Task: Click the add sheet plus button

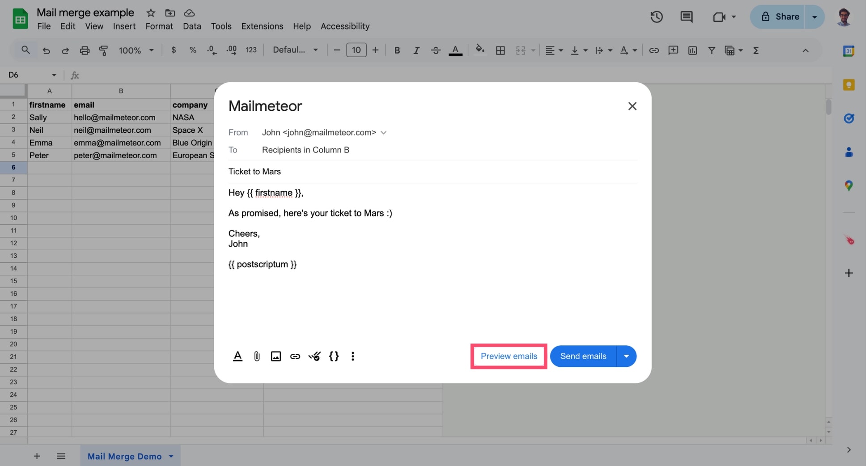Action: pyautogui.click(x=37, y=456)
